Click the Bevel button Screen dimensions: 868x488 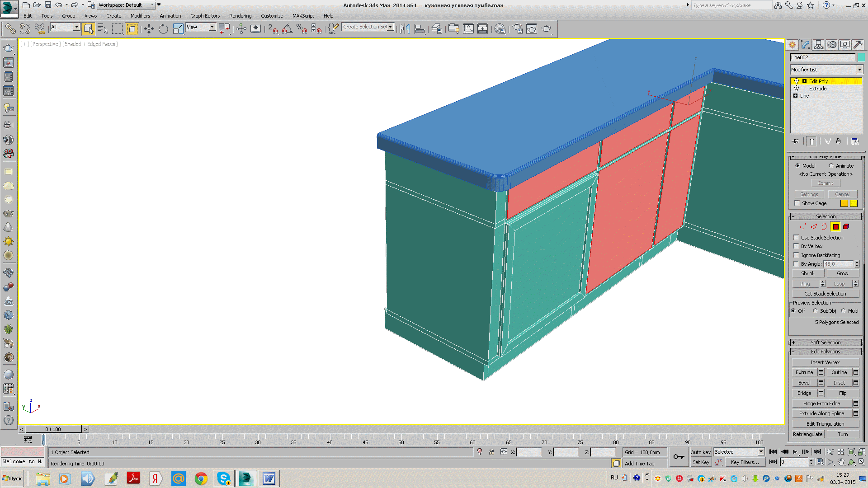point(804,383)
